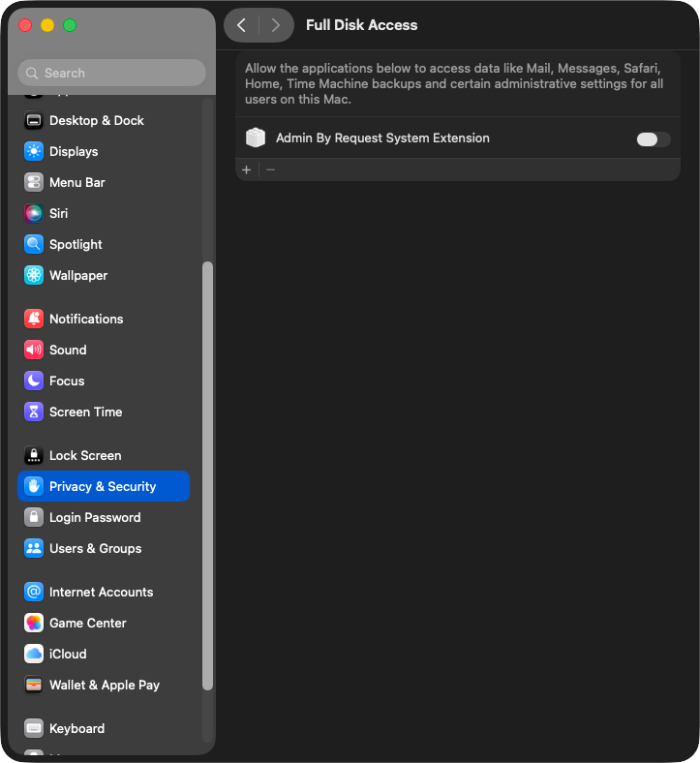Go forward with the right chevron button
This screenshot has width=700, height=763.
click(276, 25)
